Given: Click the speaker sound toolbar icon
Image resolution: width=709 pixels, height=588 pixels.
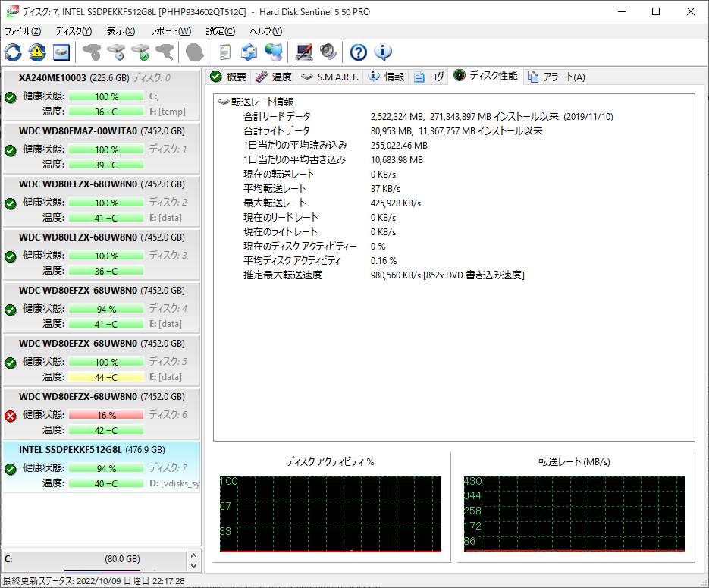Looking at the screenshot, I should pyautogui.click(x=328, y=52).
